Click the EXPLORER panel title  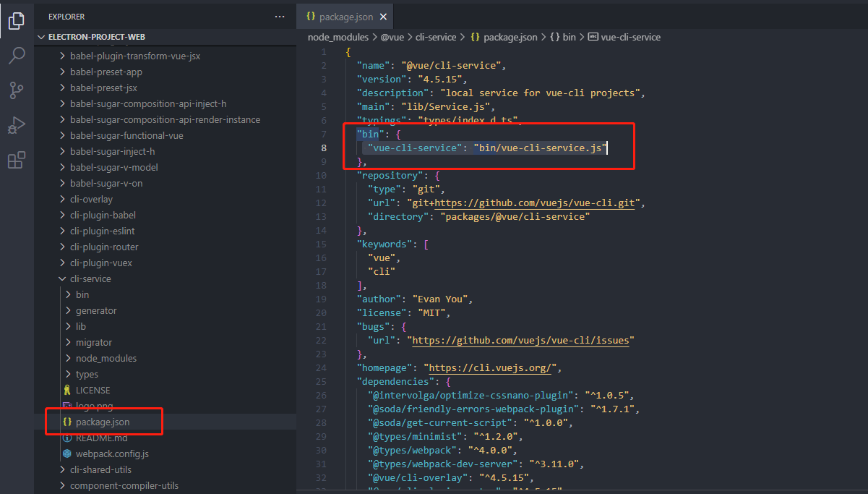(x=66, y=16)
